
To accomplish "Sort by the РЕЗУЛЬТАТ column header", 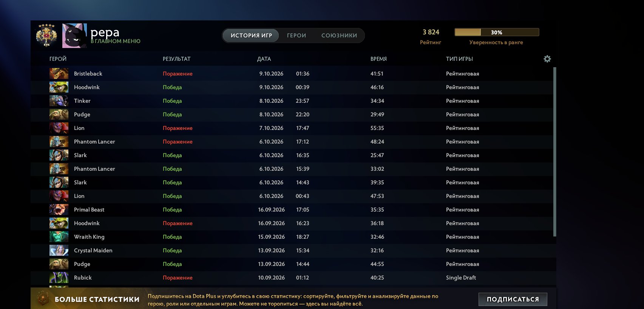I will click(x=176, y=59).
